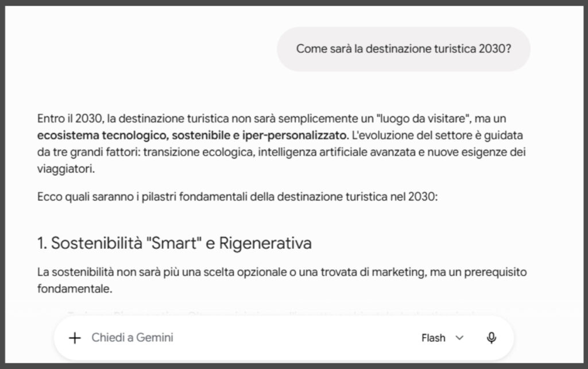
Task: Click the word viaggiatori
Action: (x=65, y=169)
